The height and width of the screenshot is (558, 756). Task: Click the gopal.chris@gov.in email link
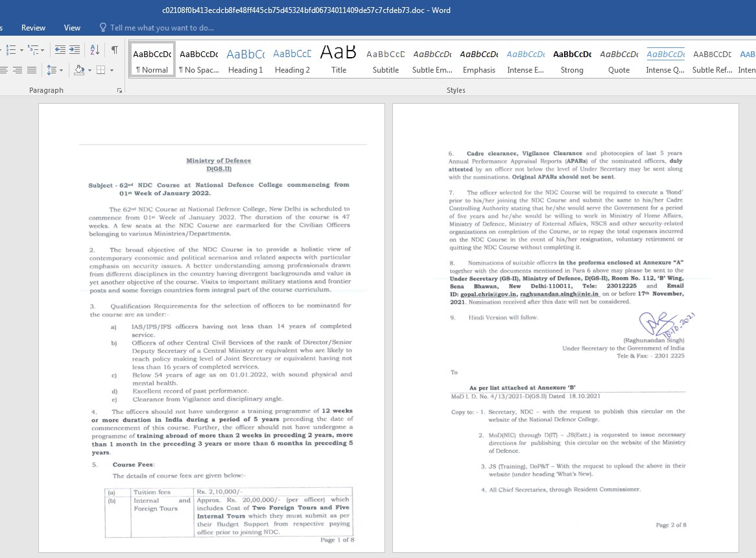pyautogui.click(x=488, y=294)
